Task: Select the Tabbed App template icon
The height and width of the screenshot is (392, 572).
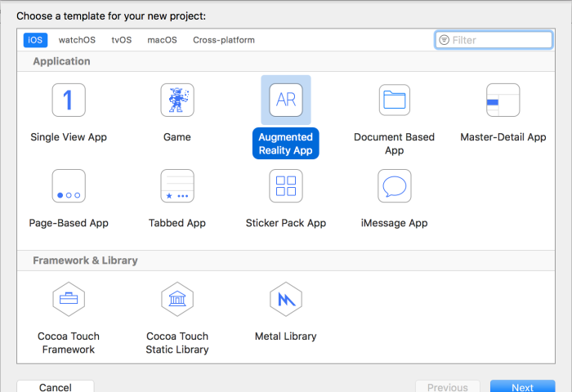Action: pos(177,186)
